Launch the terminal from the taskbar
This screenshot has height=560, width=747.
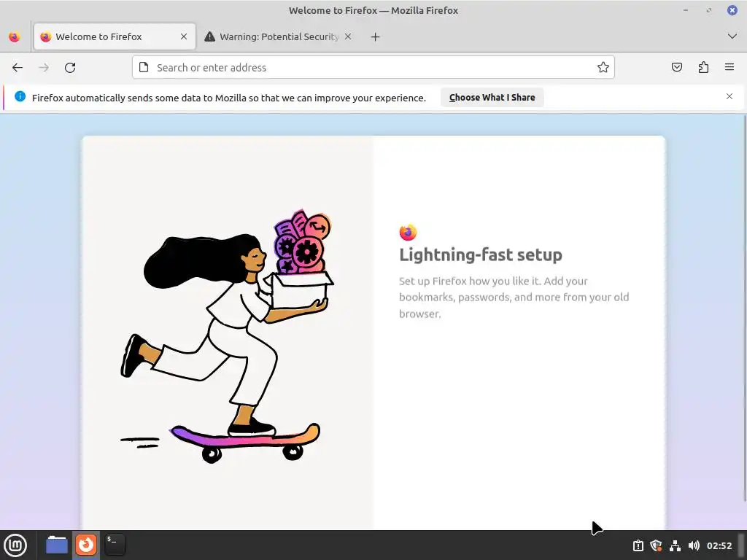coord(115,545)
